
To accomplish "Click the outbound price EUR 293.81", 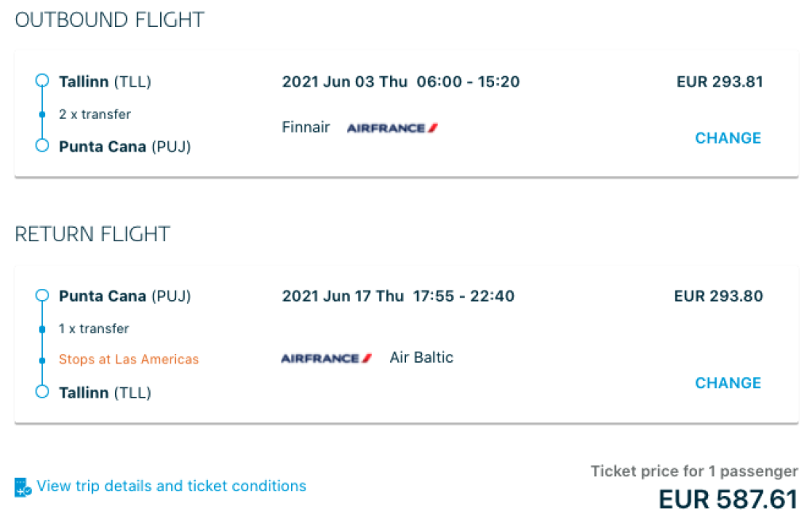I will coord(719,82).
